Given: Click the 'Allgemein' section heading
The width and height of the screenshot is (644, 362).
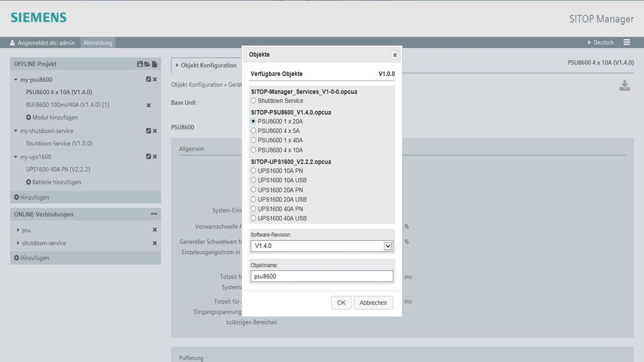Looking at the screenshot, I should [x=191, y=149].
